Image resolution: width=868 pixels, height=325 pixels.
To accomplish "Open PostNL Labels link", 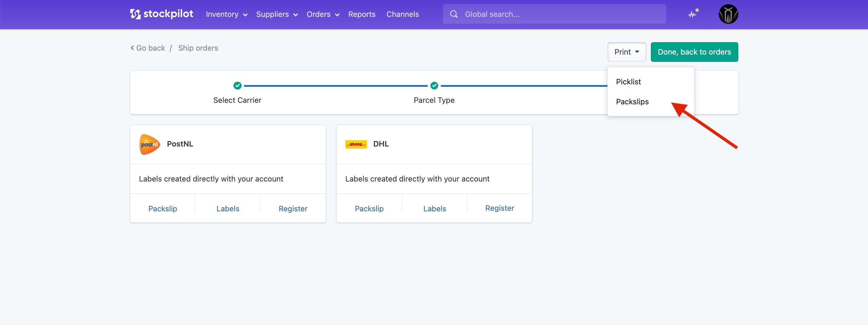I will [x=228, y=208].
